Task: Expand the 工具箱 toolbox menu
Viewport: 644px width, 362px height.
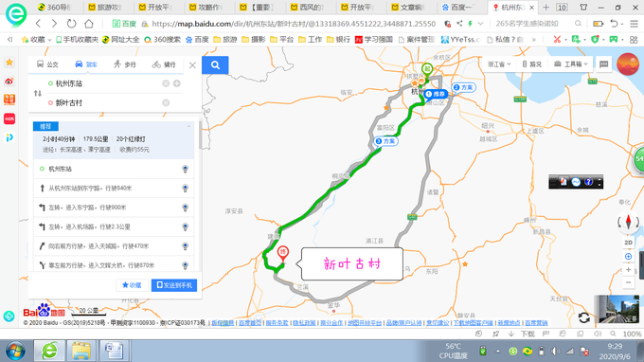Action: point(571,64)
